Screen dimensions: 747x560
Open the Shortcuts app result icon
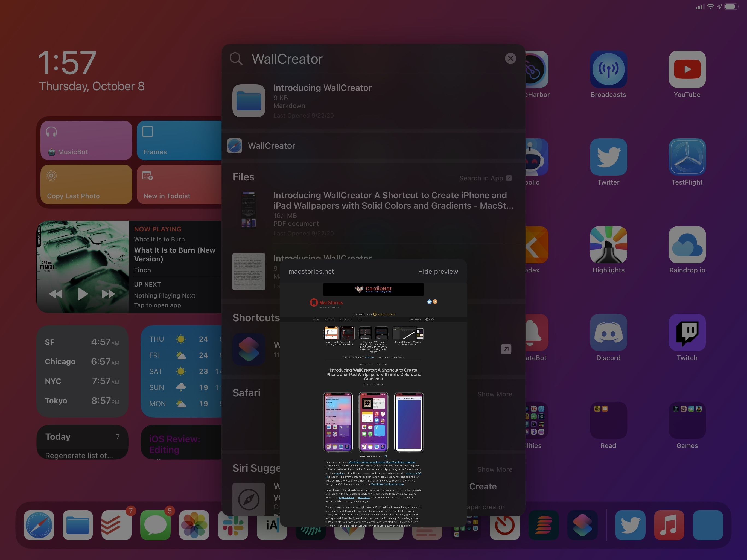[249, 349]
